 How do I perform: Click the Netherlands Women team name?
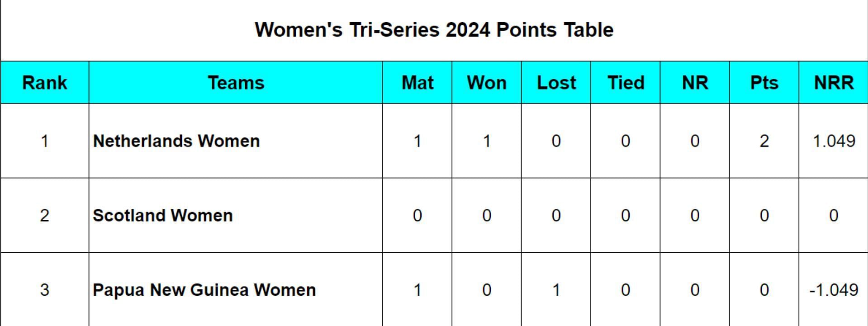coord(176,141)
